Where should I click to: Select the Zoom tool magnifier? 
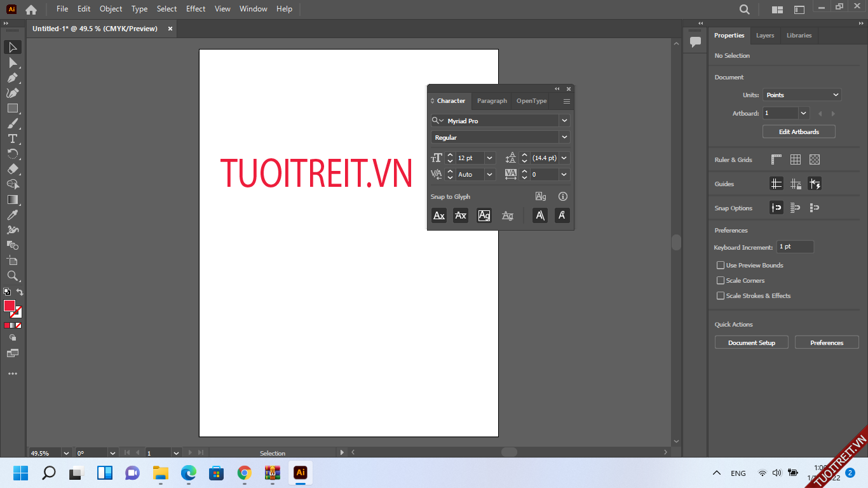point(12,276)
